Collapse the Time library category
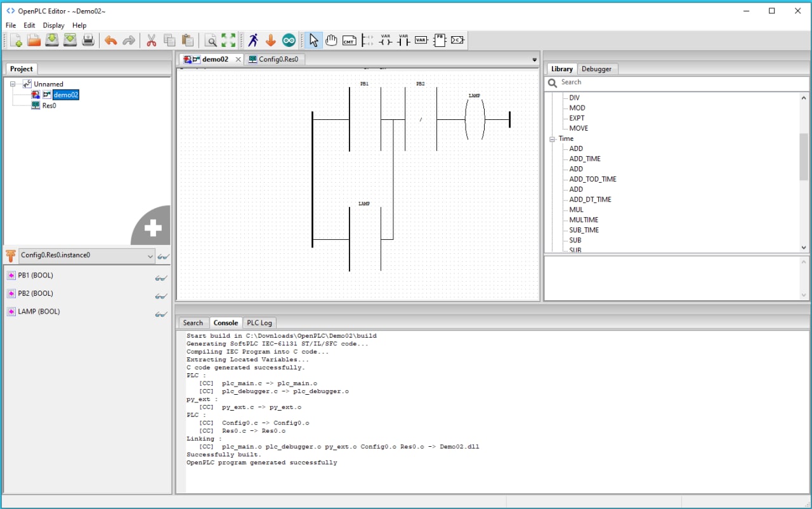812x509 pixels. pos(553,139)
